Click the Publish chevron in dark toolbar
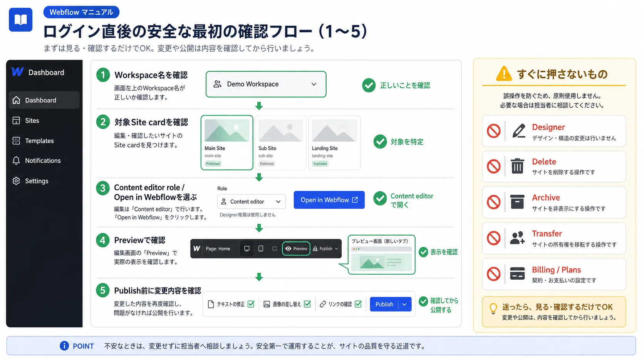Image resolution: width=644 pixels, height=362 pixels. tap(336, 249)
